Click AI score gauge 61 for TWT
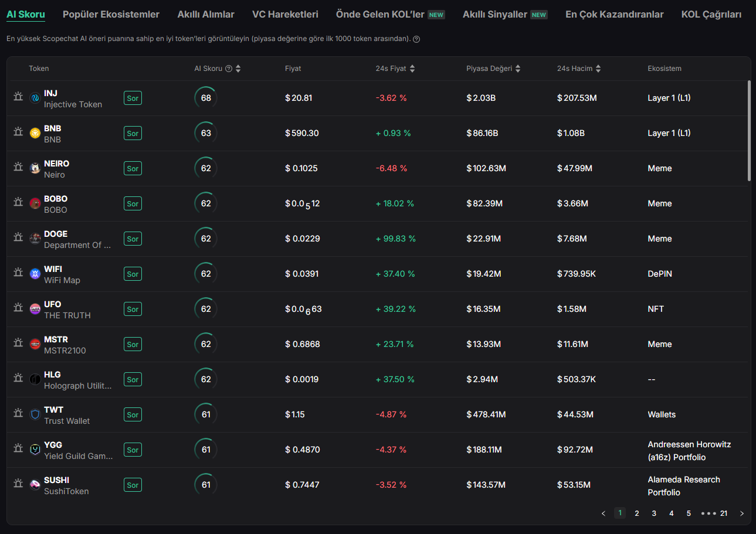The image size is (756, 534). tap(206, 414)
